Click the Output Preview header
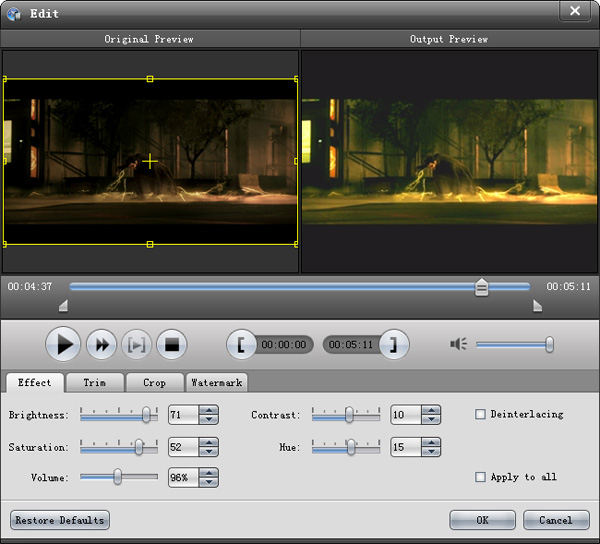The height and width of the screenshot is (544, 600). click(449, 39)
